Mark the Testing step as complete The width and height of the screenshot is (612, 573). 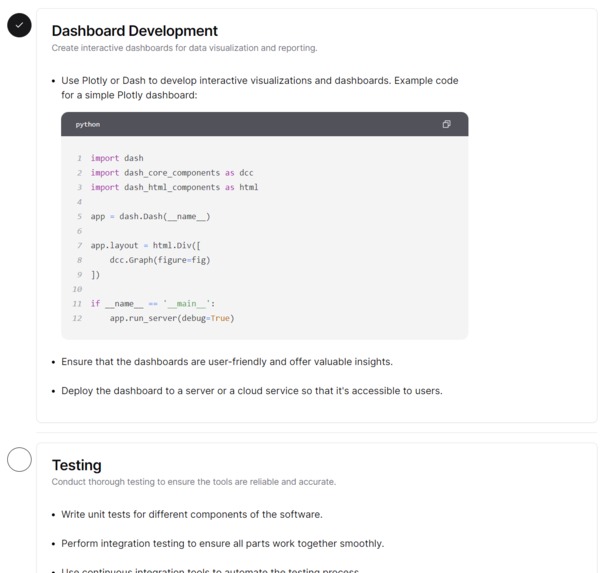pyautogui.click(x=19, y=459)
